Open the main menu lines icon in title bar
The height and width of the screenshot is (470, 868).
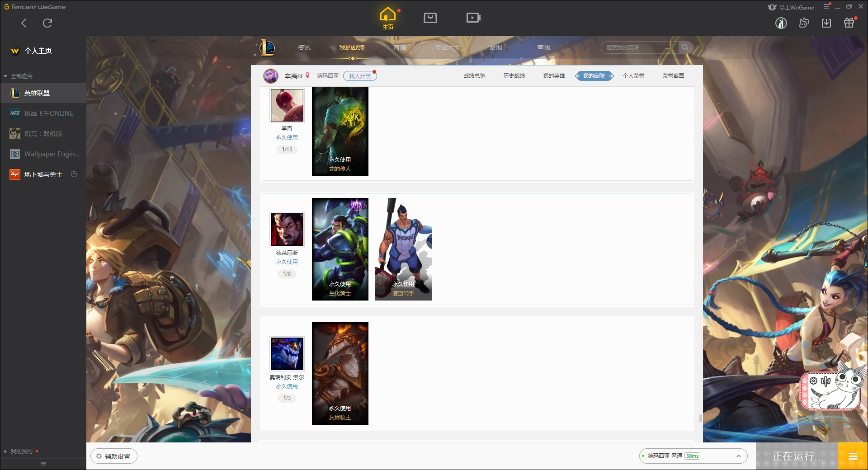click(826, 6)
